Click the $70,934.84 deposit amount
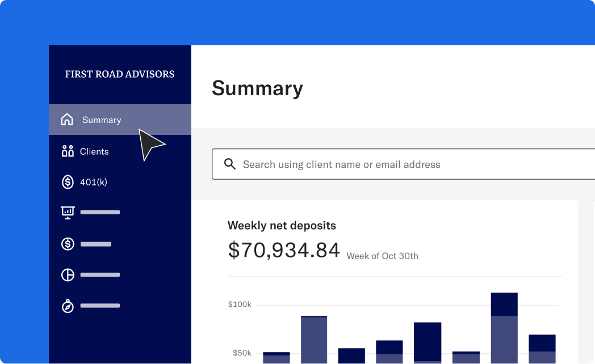This screenshot has height=364, width=595. pyautogui.click(x=284, y=250)
